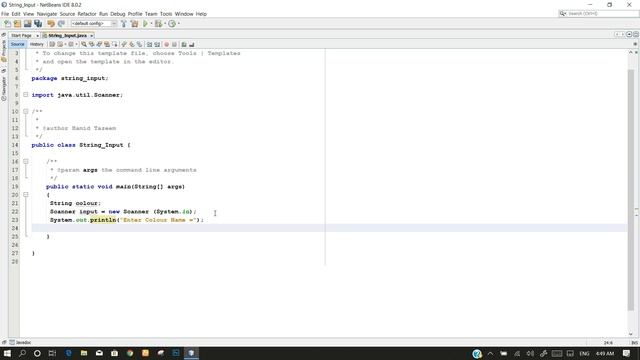Image resolution: width=640 pixels, height=360 pixels.
Task: Click the Next Bookmark icon
Action: pyautogui.click(x=131, y=44)
